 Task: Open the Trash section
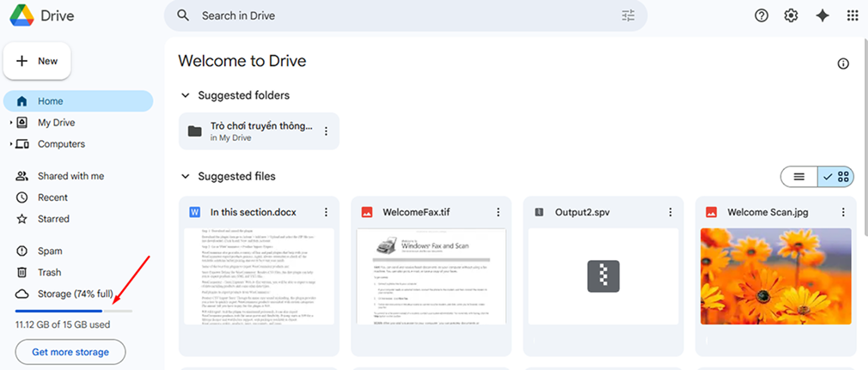coord(49,272)
